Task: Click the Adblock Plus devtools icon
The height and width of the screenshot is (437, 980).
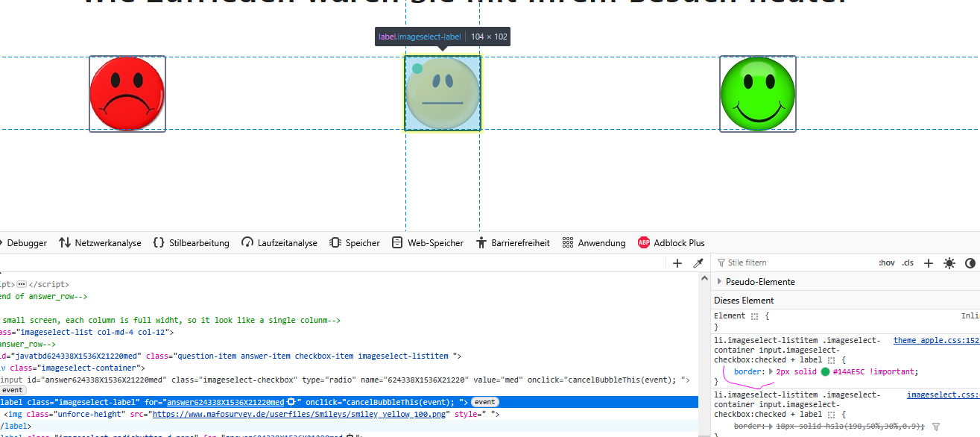Action: point(671,243)
